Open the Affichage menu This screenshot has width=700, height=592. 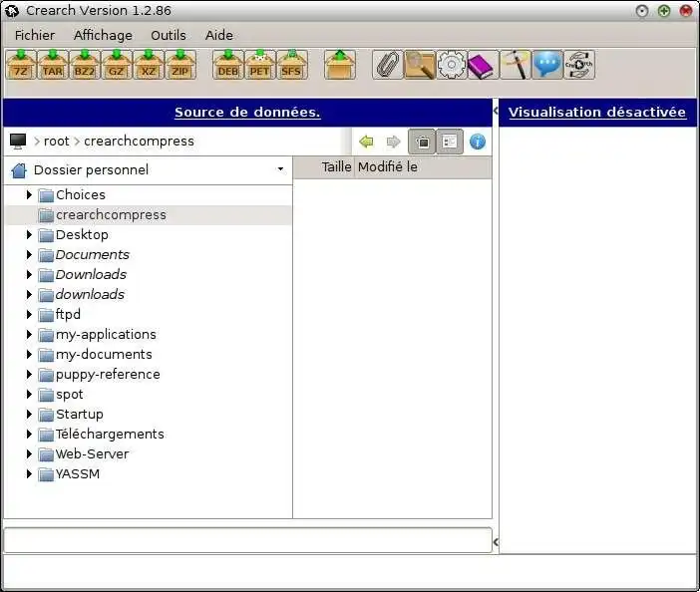click(103, 35)
